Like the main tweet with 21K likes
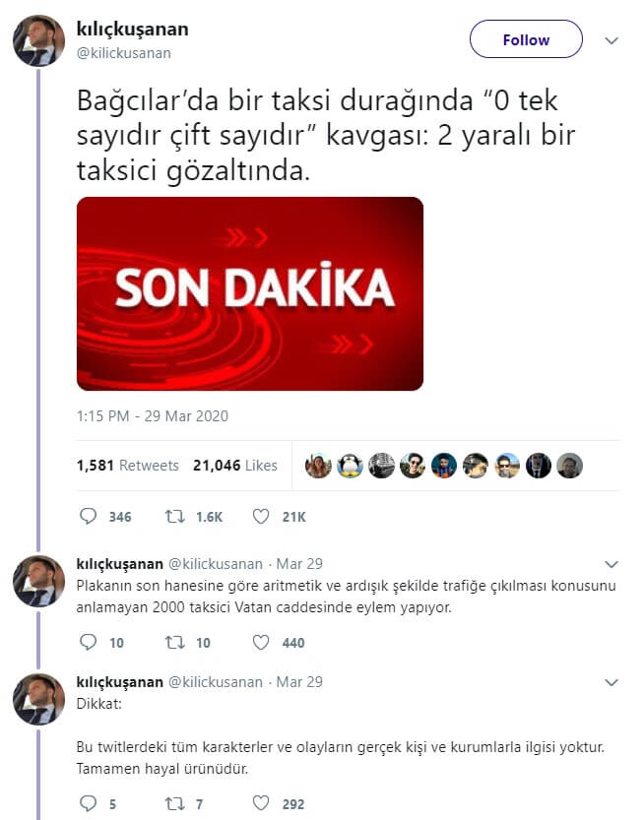 tap(261, 517)
